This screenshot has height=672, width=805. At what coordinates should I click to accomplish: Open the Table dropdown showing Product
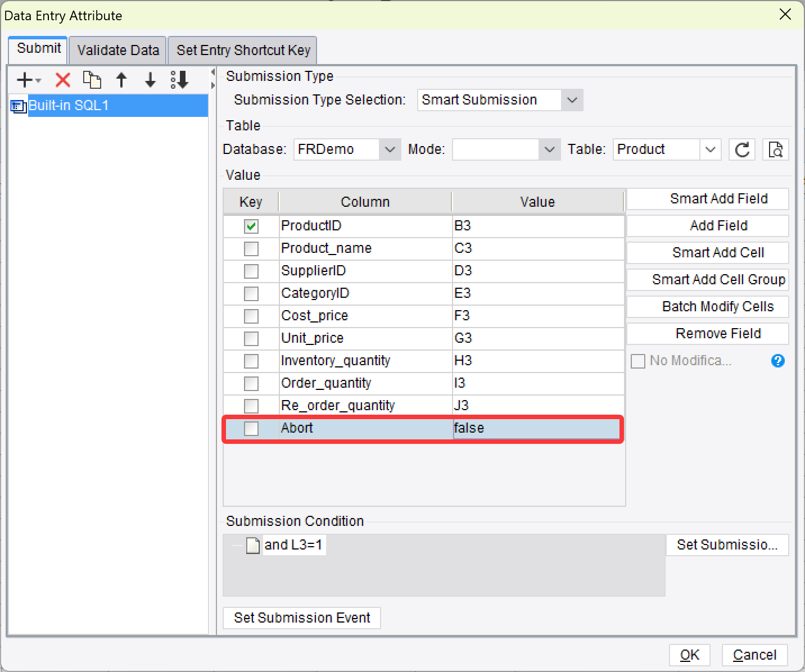pos(709,149)
